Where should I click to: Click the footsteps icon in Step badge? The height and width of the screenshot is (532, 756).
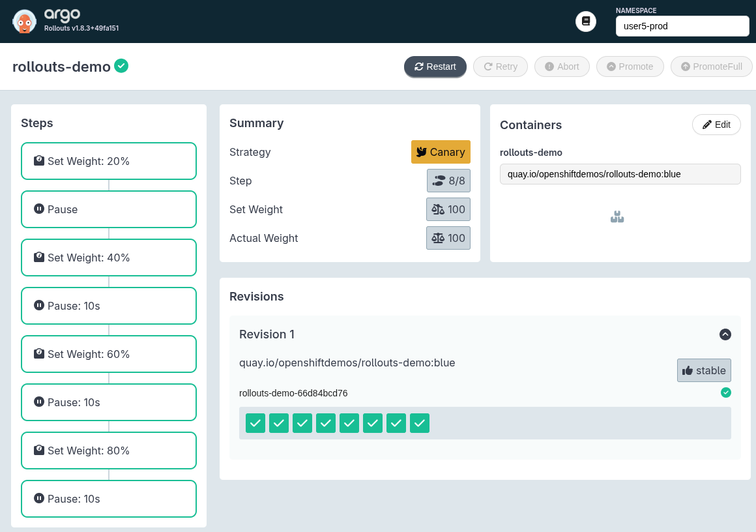(x=439, y=181)
